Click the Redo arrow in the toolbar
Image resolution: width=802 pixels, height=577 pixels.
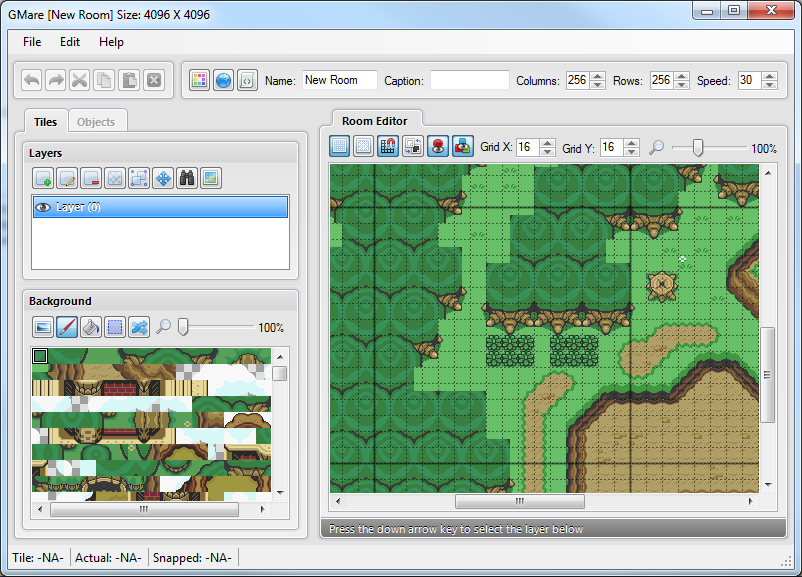[56, 80]
